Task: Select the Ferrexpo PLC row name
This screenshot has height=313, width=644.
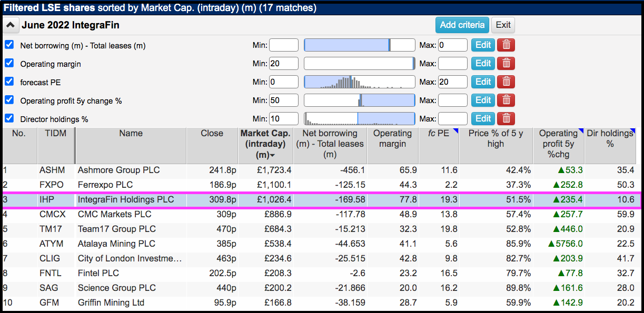Action: (105, 185)
